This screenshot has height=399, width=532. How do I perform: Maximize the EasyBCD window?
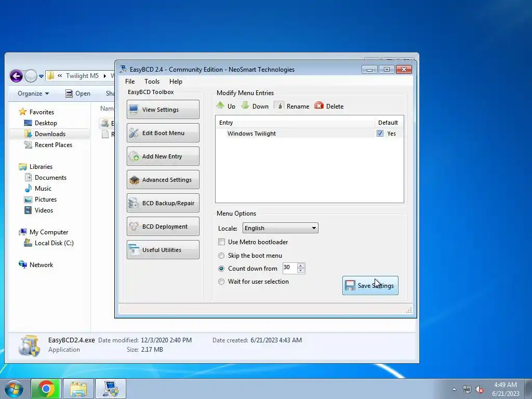387,70
